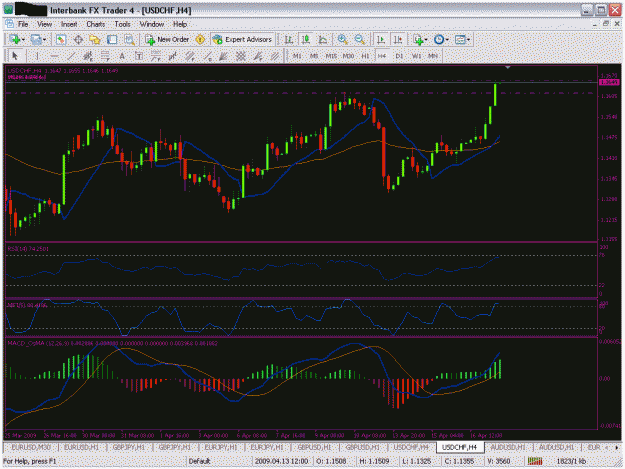Open the Data Window crosshair icon
625x469 pixels.
click(78, 39)
